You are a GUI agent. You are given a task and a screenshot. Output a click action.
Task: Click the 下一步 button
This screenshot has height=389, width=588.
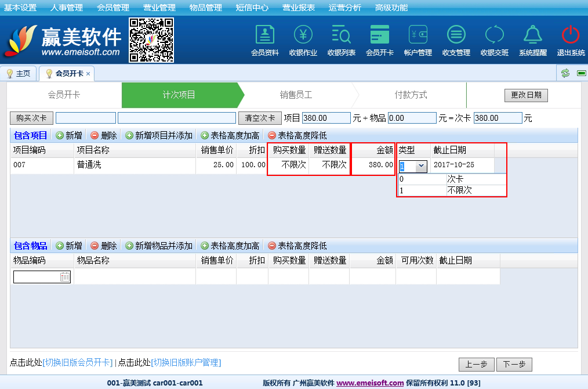[x=514, y=364]
